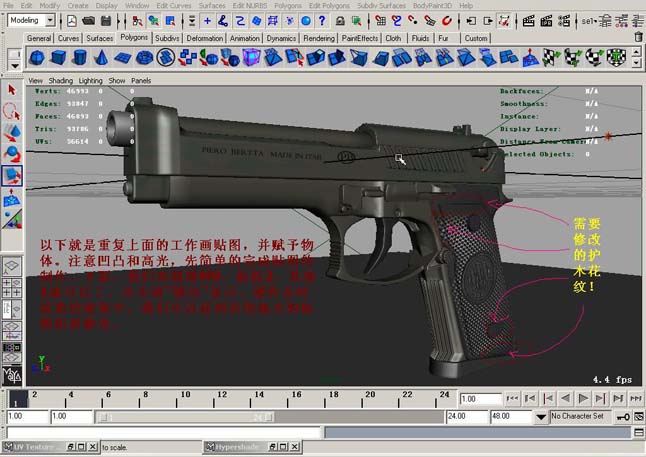Open the Edit NURBS menu

click(x=250, y=5)
